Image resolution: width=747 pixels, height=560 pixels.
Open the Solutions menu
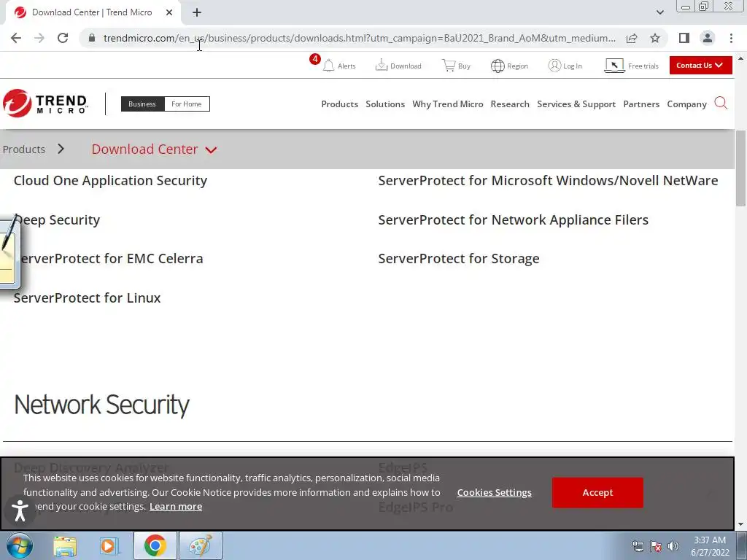pos(385,104)
